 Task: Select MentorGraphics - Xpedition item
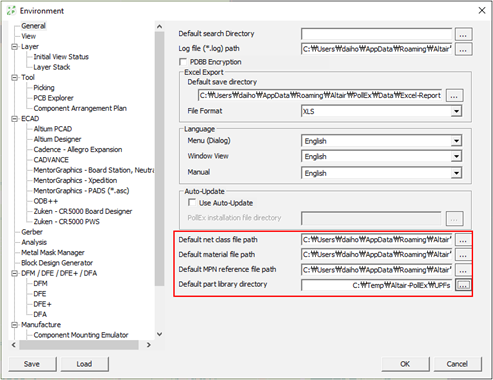coord(75,181)
